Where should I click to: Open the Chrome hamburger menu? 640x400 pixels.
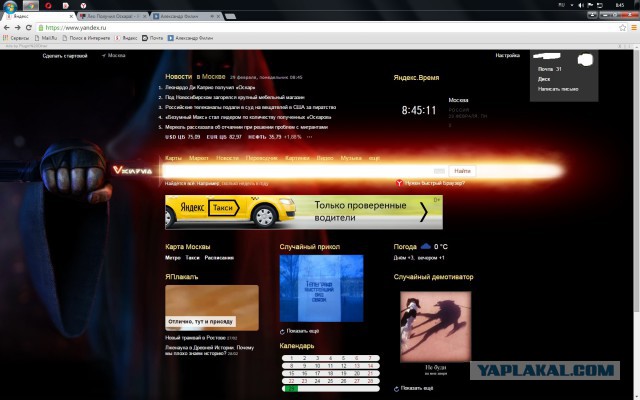pos(634,28)
